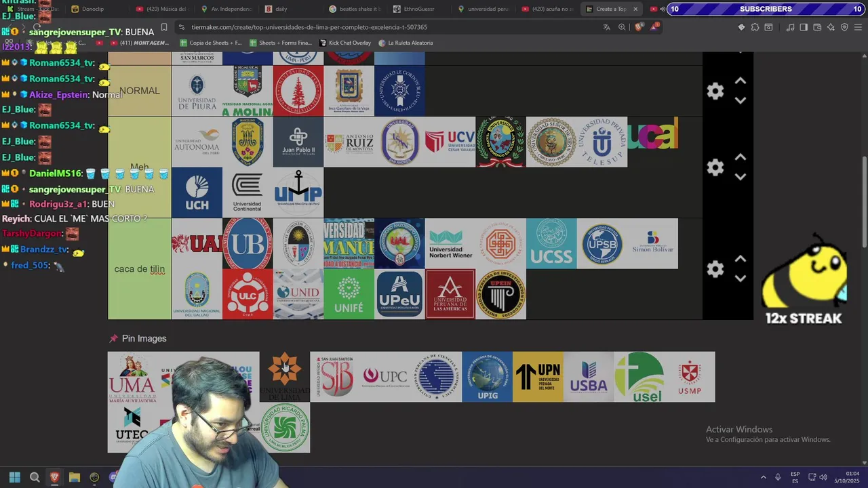Move caca de tilin tier down
This screenshot has height=488, width=868.
click(x=741, y=279)
